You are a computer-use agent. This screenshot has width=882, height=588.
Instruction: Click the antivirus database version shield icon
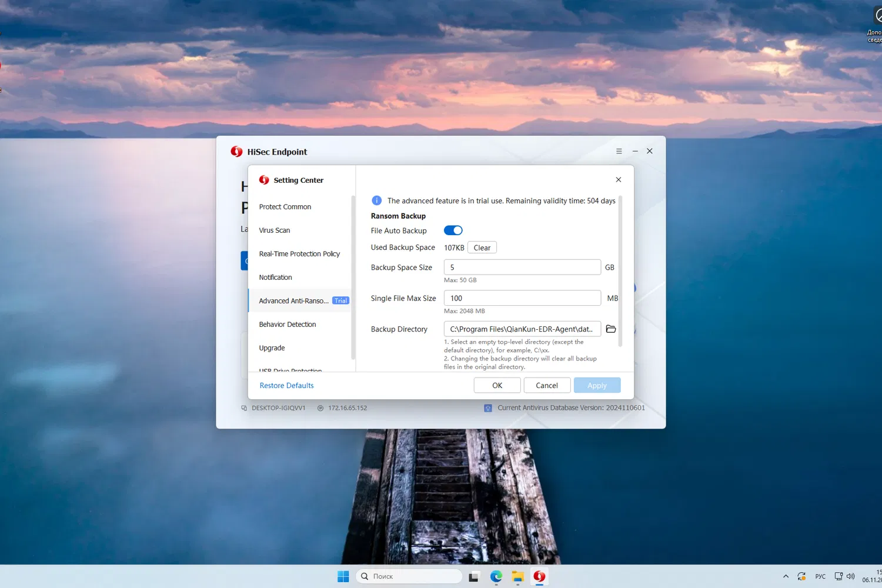pyautogui.click(x=488, y=407)
